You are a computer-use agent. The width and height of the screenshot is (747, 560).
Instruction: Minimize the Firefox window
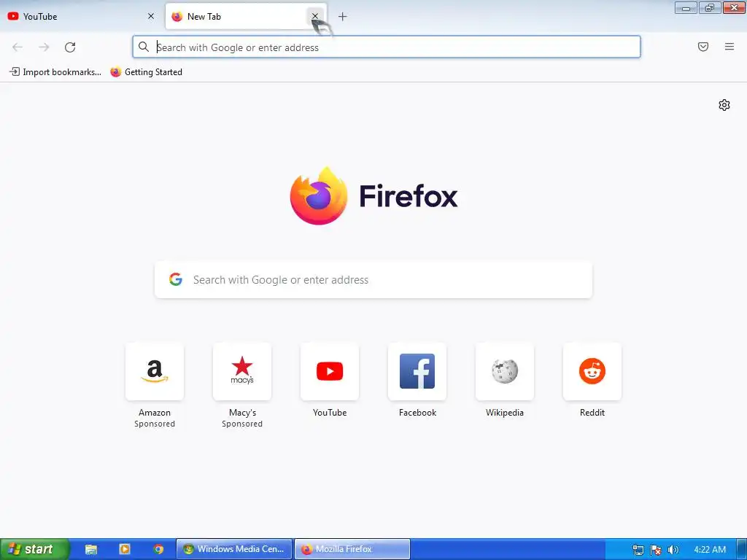point(686,7)
